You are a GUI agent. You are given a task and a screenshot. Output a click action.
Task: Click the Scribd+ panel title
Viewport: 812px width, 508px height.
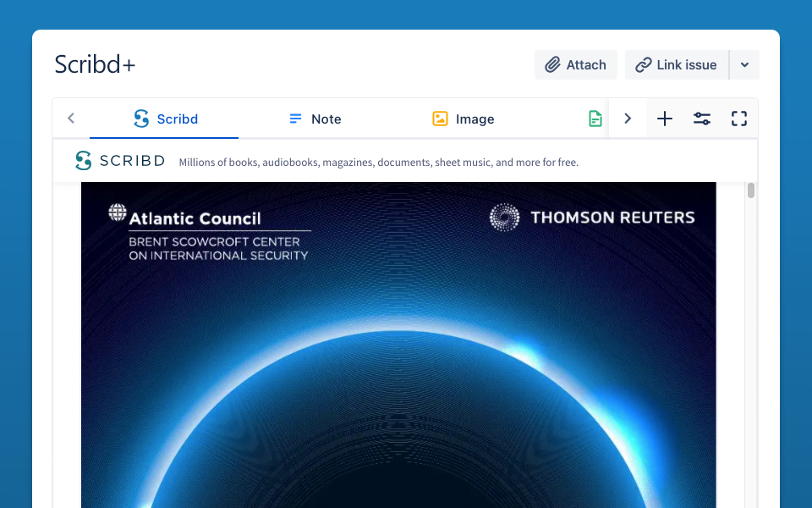click(95, 65)
